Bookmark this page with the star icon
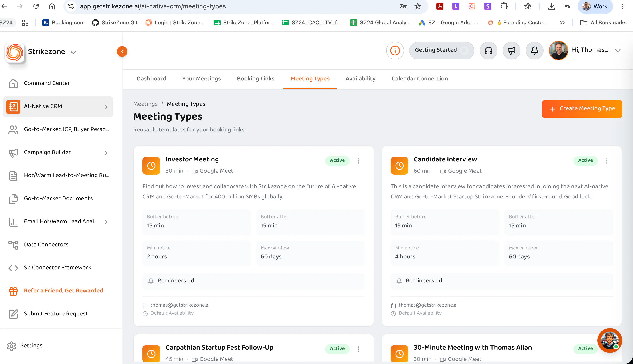 pos(417,6)
